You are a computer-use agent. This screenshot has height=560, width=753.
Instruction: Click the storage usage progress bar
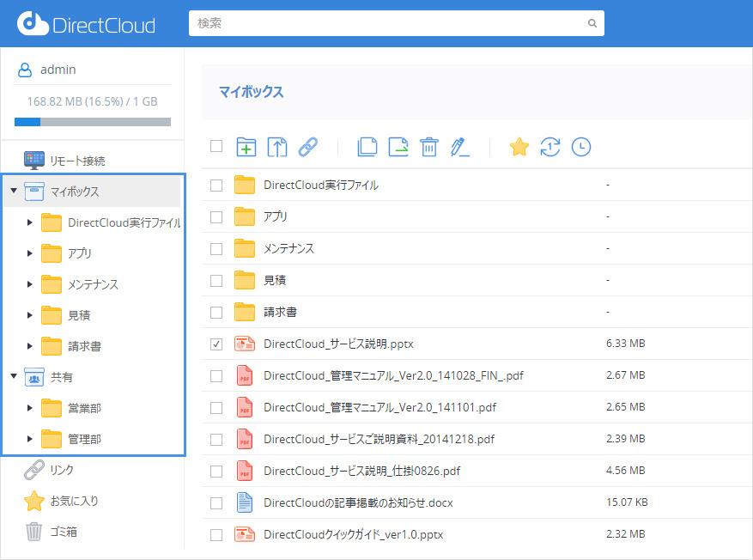coord(93,122)
